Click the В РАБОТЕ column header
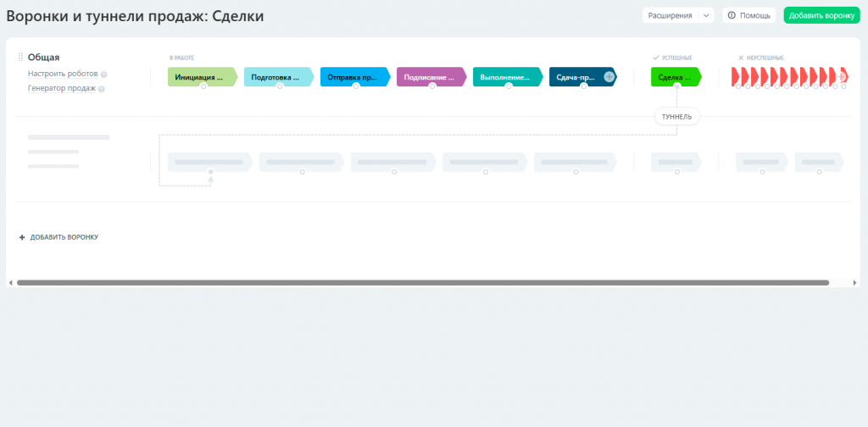Screen dimensions: 868x427 [x=181, y=58]
